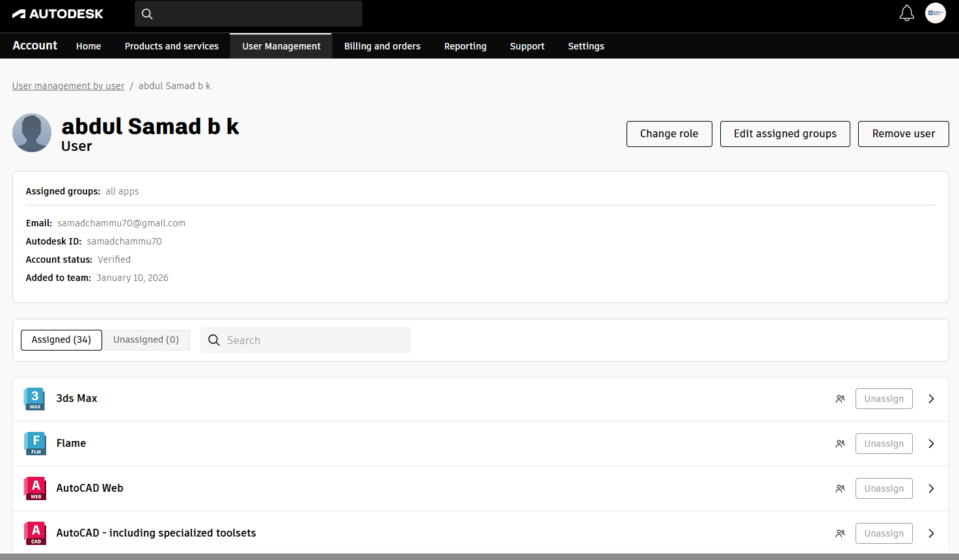The image size is (959, 560).
Task: Click the abdul Samad b k heading
Action: pos(150,126)
